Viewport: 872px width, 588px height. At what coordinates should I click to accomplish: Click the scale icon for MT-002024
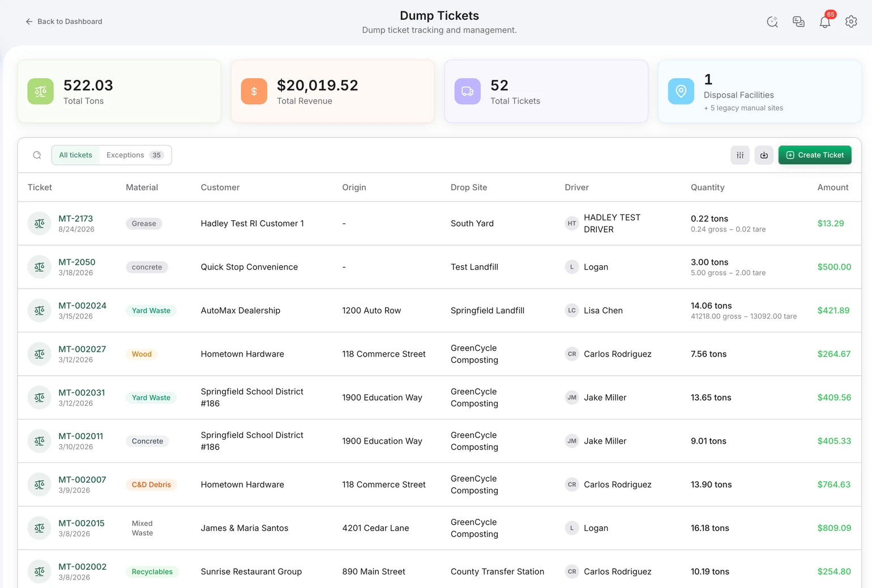(40, 311)
